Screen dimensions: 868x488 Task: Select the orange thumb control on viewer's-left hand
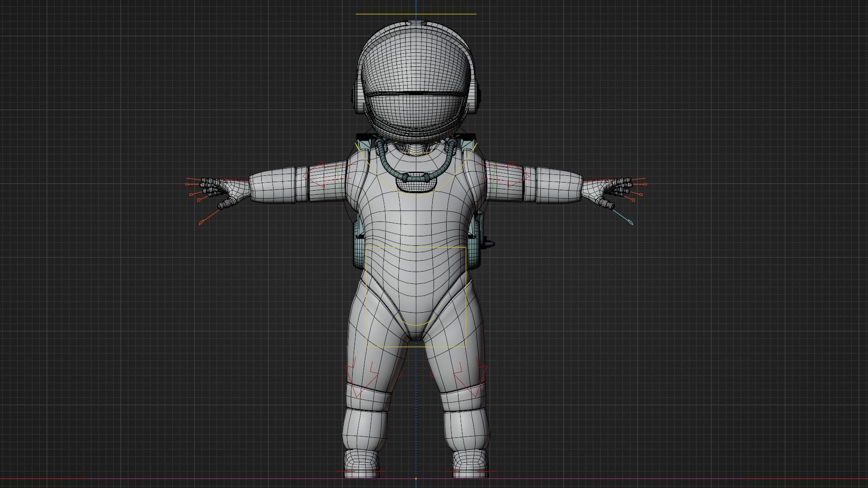[210, 216]
